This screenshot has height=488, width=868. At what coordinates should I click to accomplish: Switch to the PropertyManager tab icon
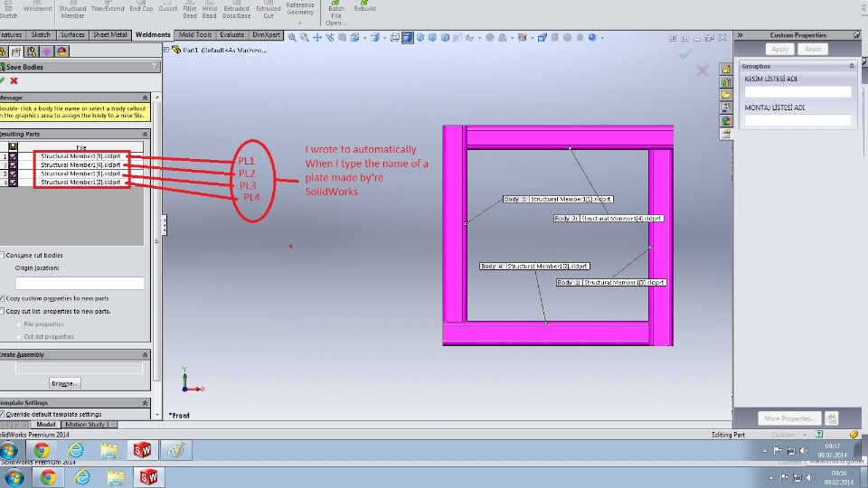16,52
